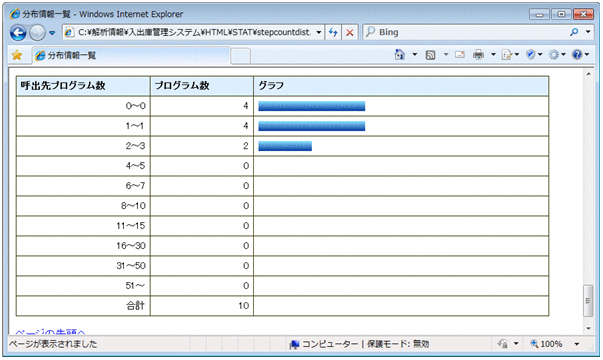The width and height of the screenshot is (603, 360).
Task: Expand the status bar privacy dropdown
Action: (x=516, y=344)
